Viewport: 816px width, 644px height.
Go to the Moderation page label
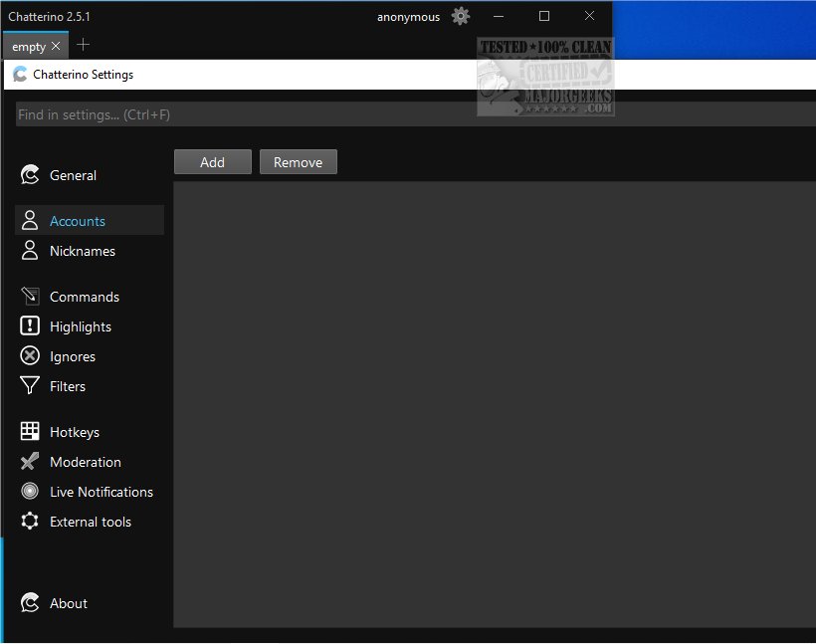click(86, 462)
